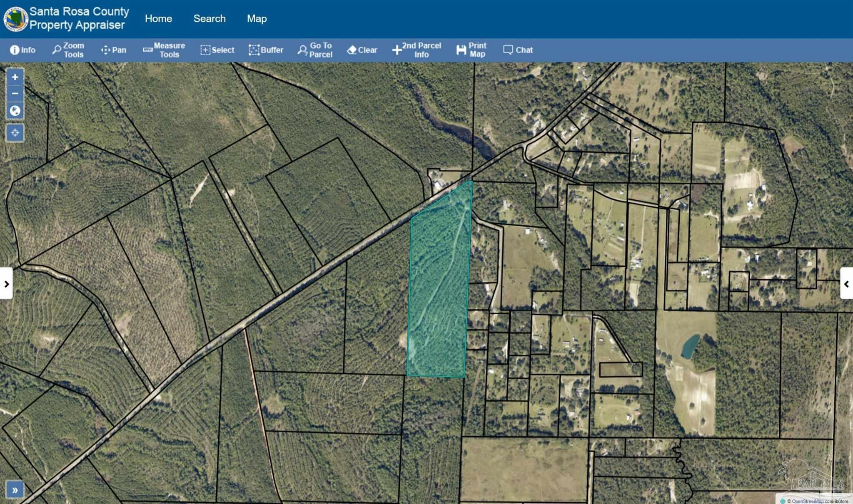The image size is (853, 504).
Task: Expand the right side panel arrow
Action: click(847, 284)
